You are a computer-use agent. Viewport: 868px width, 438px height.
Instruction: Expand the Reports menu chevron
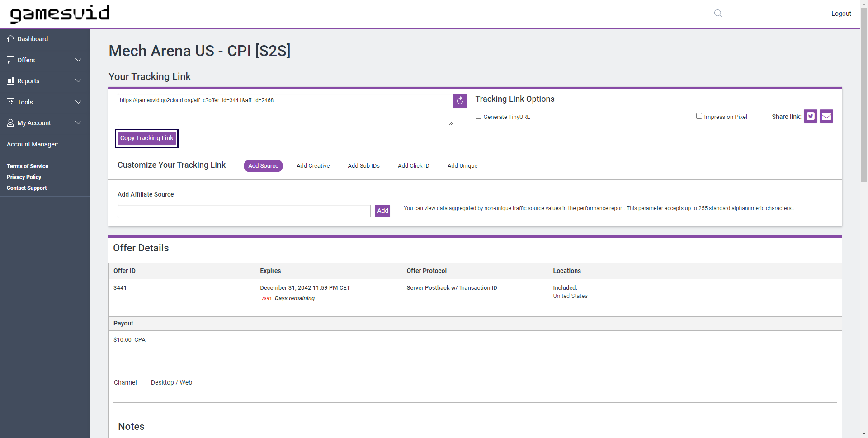pyautogui.click(x=78, y=81)
